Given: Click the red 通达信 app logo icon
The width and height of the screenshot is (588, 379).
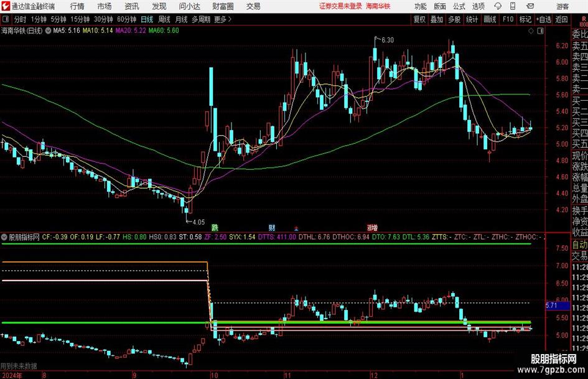Looking at the screenshot, I should point(5,6).
